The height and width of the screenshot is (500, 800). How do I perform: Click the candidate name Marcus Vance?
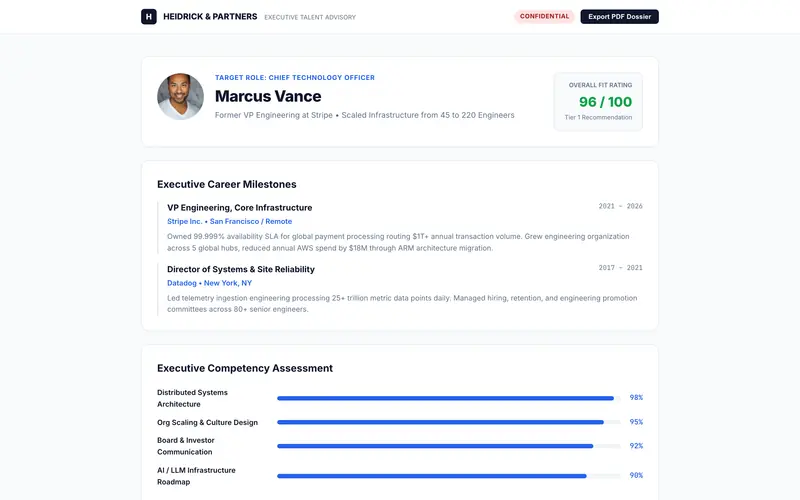(x=268, y=96)
